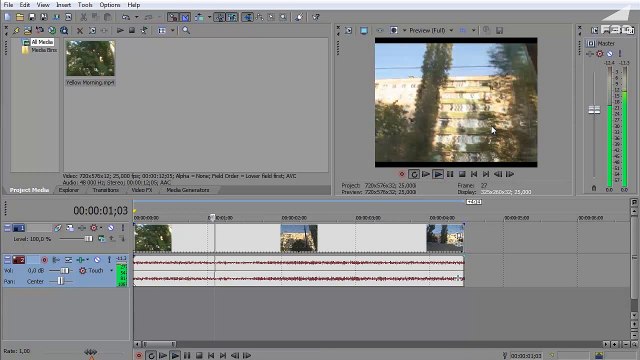Screen dimensions: 640x360
Task: Click the Cut scissors icon in main toolbar
Action: 83,17
